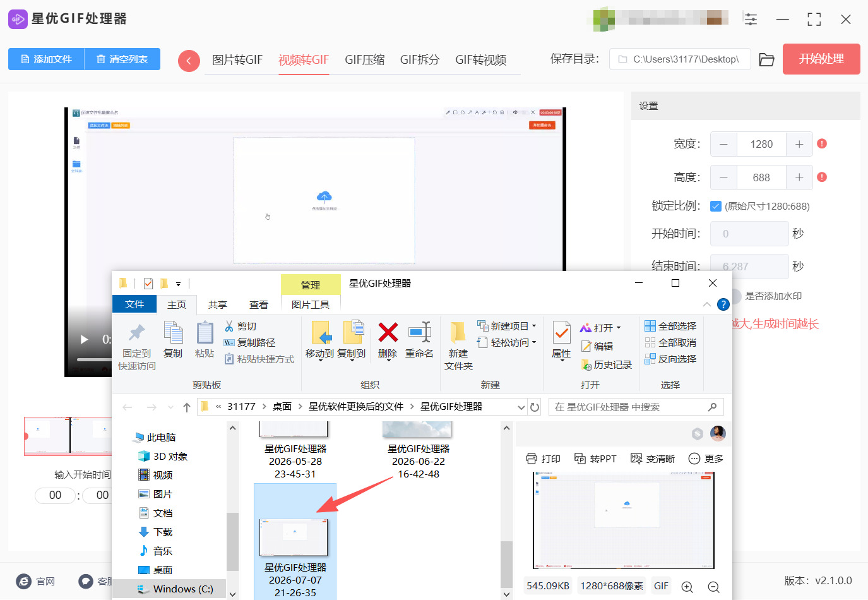This screenshot has width=868, height=600.
Task: Increase the height value with plus
Action: click(799, 177)
